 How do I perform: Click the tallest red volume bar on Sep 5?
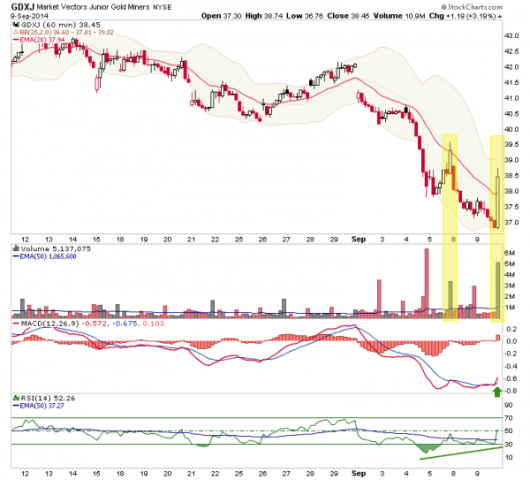pos(427,283)
